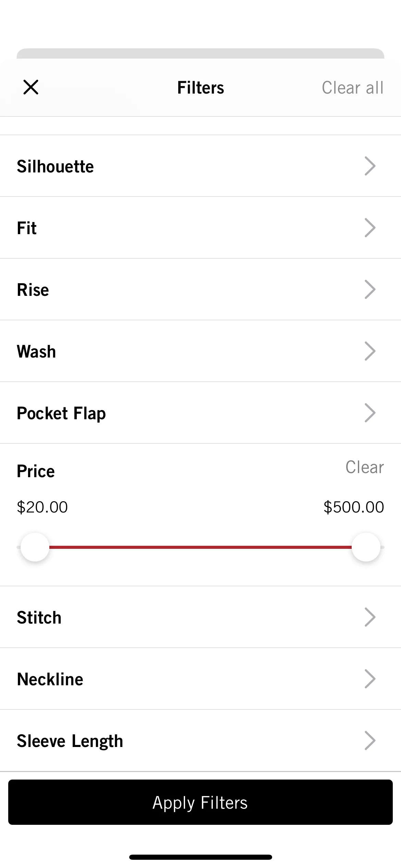Viewport: 401px width, 868px height.
Task: Tap the chevron beside Sleeve Length
Action: point(370,740)
